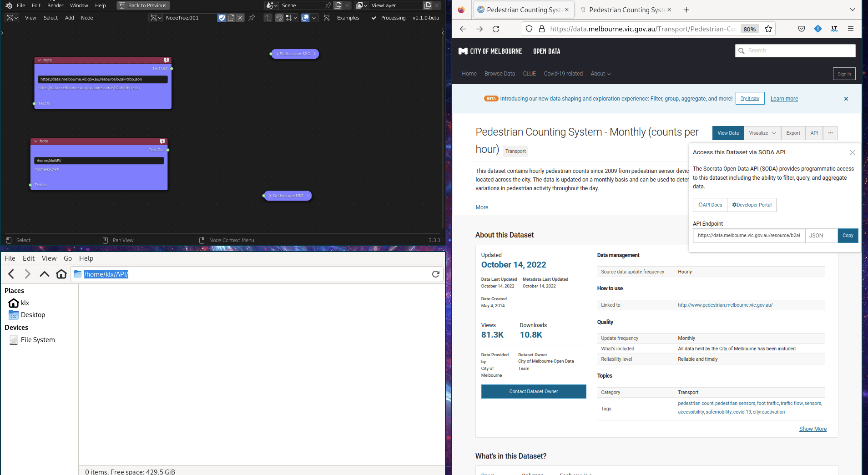868x475 pixels.
Task: Open a new Firefox tab
Action: pyautogui.click(x=686, y=10)
